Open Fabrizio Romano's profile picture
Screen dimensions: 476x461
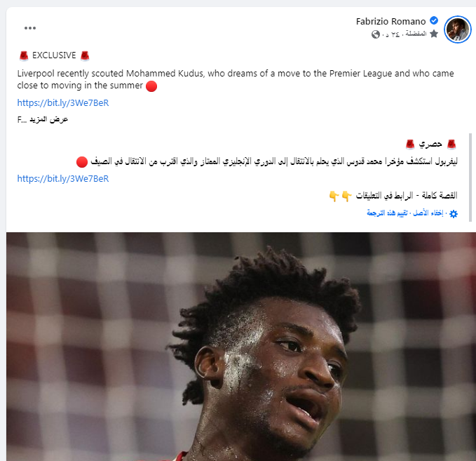458,29
